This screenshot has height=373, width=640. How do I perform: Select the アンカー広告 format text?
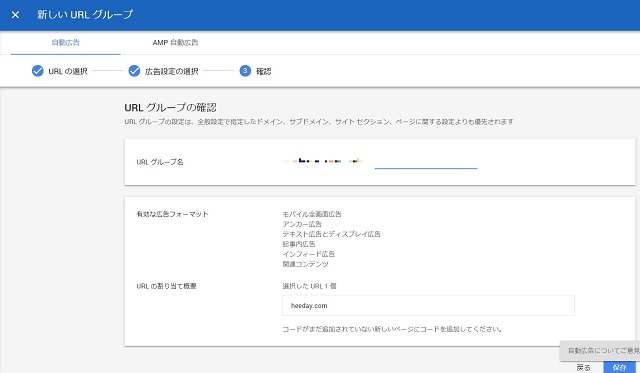pyautogui.click(x=302, y=224)
